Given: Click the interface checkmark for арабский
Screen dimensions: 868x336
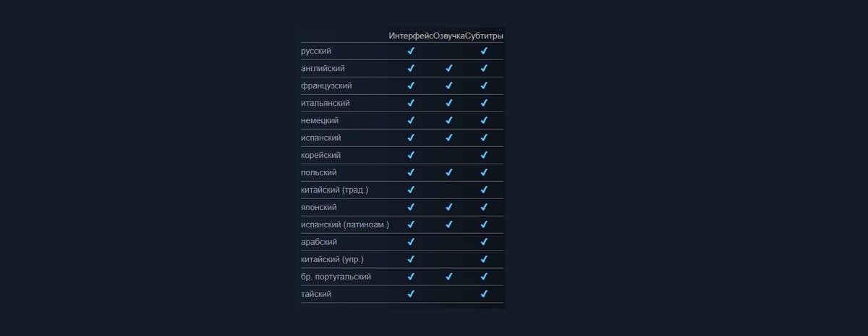Looking at the screenshot, I should tap(411, 242).
